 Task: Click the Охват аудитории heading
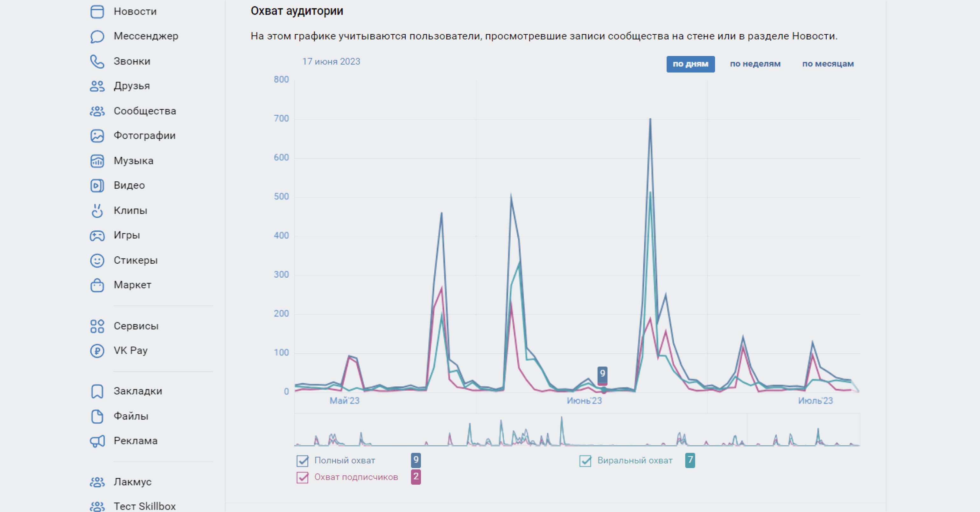(297, 11)
